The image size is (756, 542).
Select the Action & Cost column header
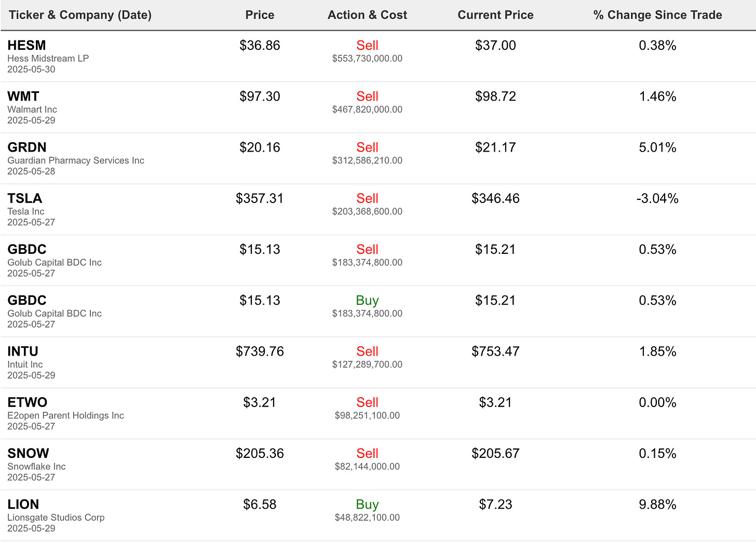[367, 15]
